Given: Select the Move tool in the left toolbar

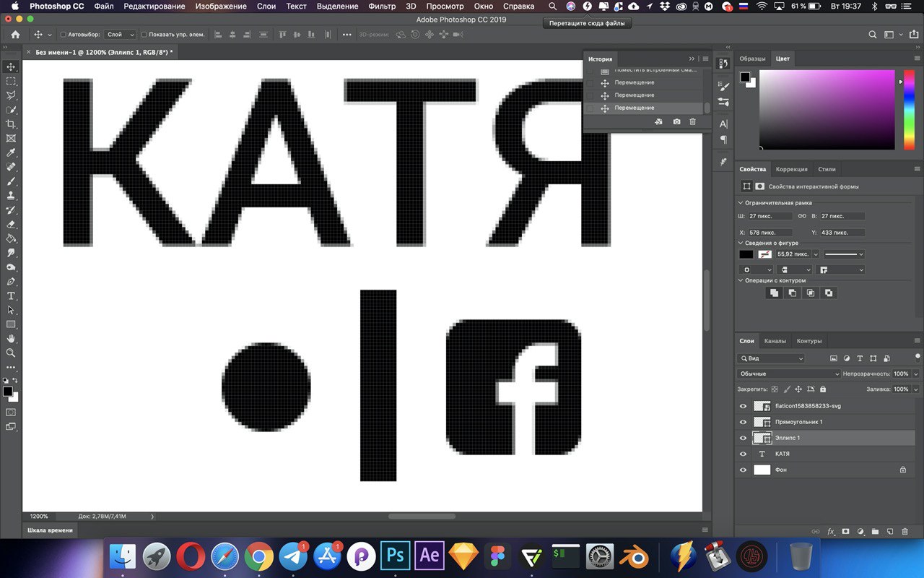Looking at the screenshot, I should click(11, 67).
